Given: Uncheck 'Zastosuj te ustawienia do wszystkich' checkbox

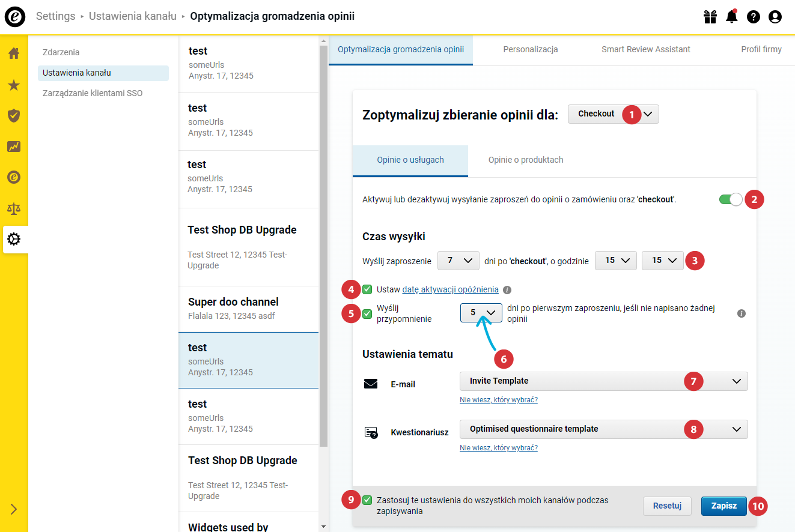Looking at the screenshot, I should (x=367, y=500).
